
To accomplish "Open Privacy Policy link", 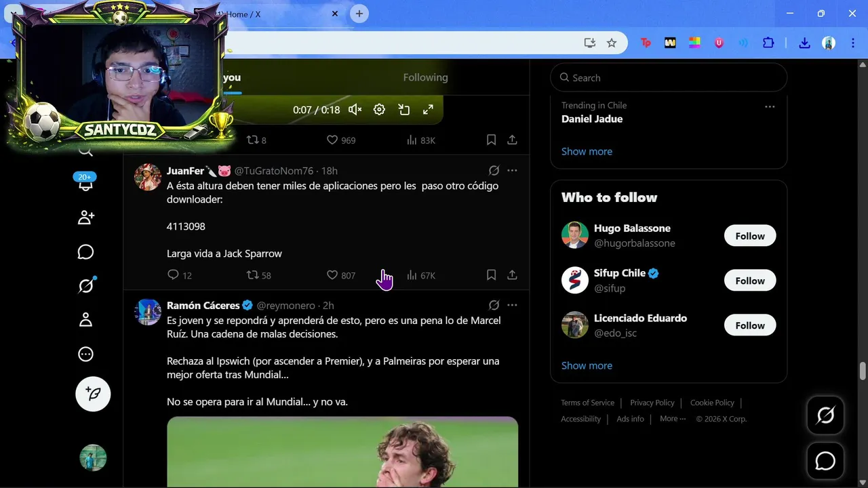I will (x=652, y=403).
